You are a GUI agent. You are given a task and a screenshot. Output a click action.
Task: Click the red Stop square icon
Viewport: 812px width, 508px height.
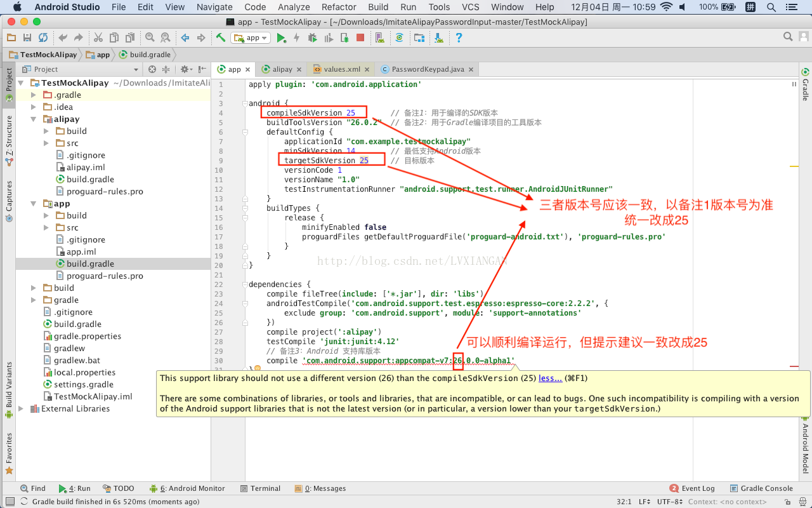(x=360, y=38)
